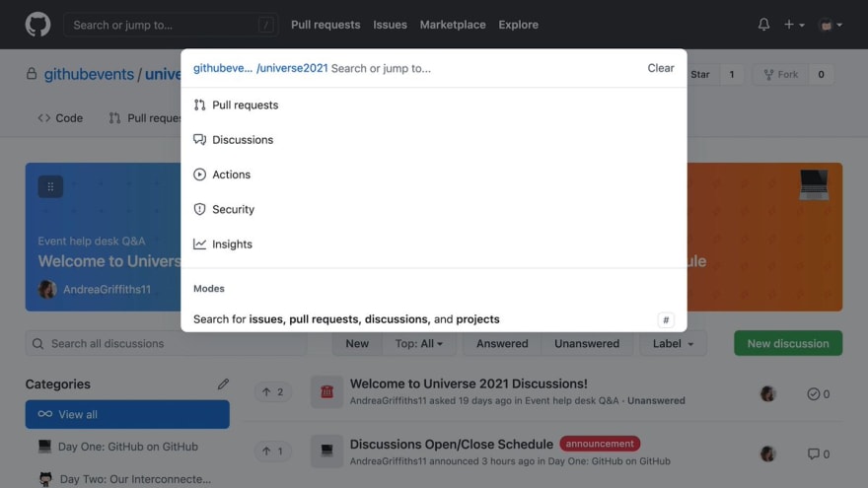Click the announcement label

pos(600,444)
